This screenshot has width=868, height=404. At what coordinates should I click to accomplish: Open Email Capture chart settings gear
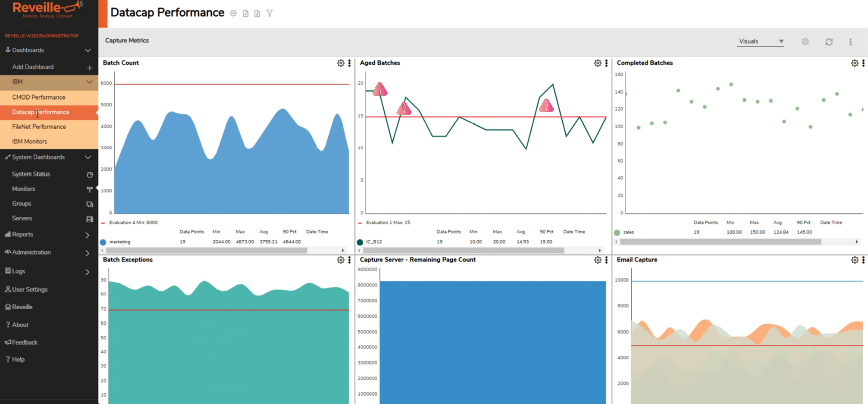(x=855, y=260)
